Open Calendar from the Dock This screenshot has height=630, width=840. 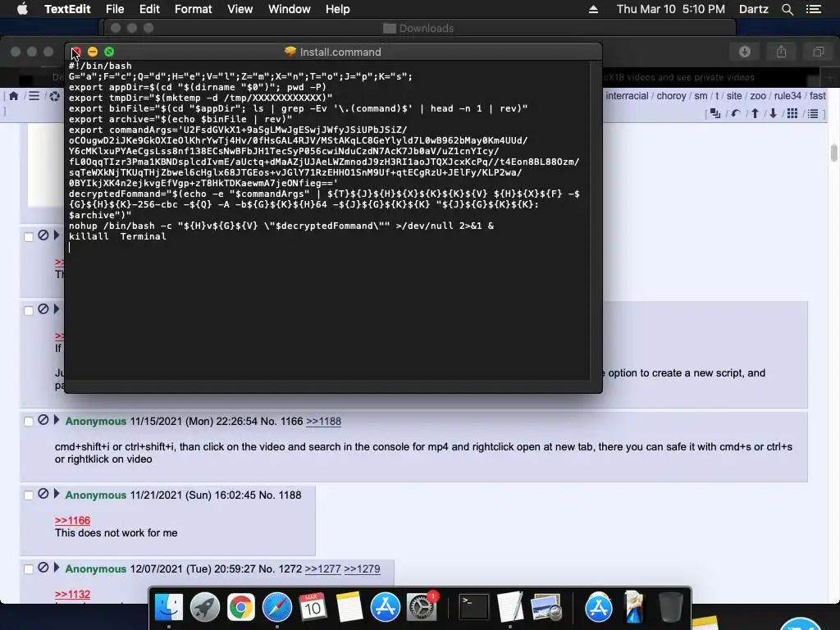(313, 608)
